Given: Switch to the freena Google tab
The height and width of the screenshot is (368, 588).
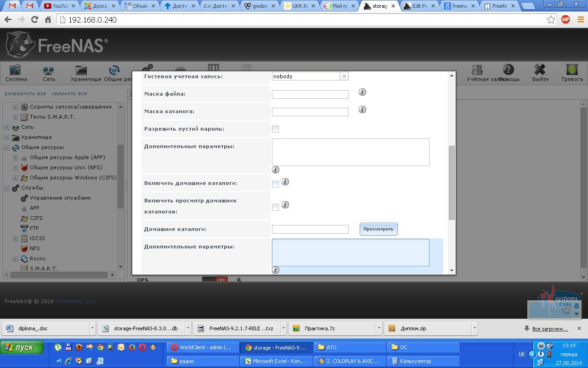Looking at the screenshot, I should click(x=460, y=6).
